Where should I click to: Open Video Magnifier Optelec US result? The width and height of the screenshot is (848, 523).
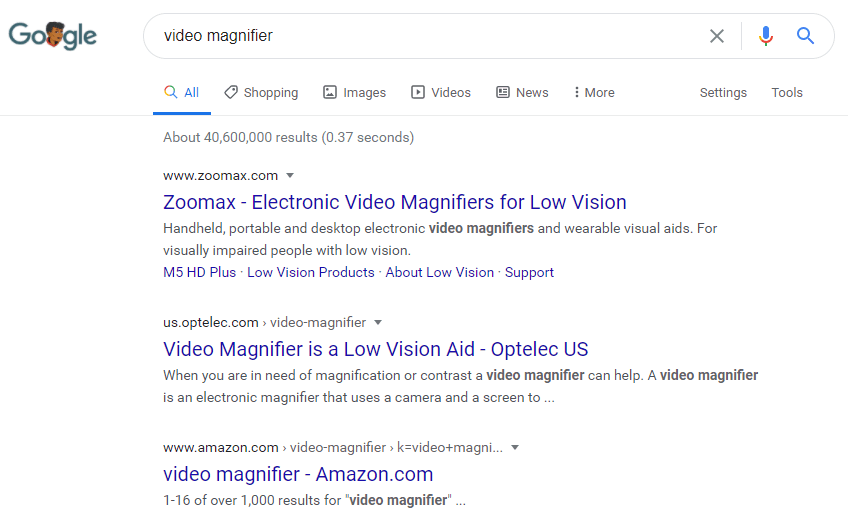(375, 349)
